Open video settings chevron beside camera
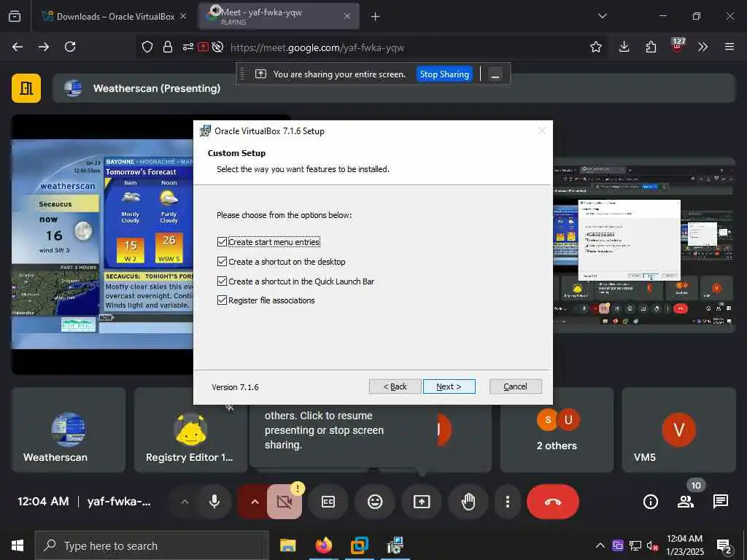 [x=255, y=502]
